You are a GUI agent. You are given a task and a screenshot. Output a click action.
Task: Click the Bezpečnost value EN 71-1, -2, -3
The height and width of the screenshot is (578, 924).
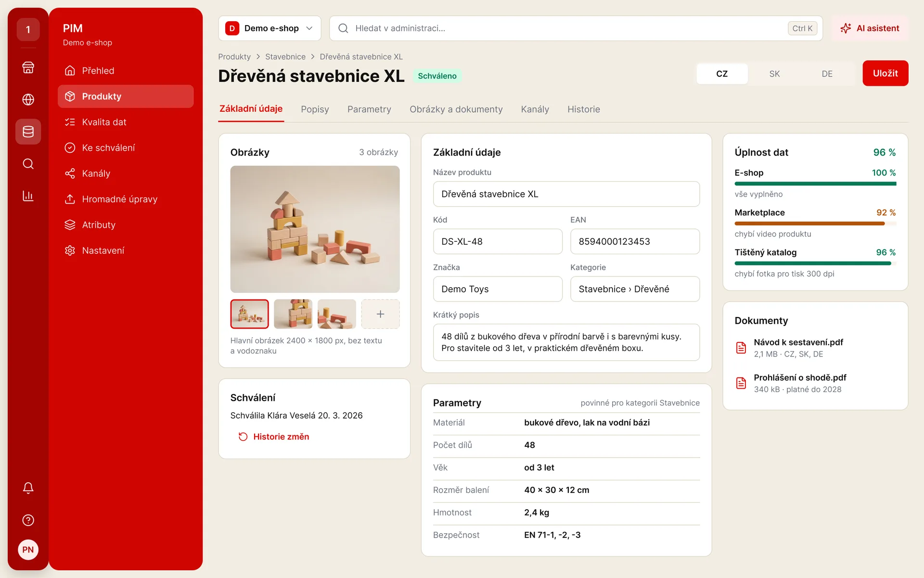552,535
